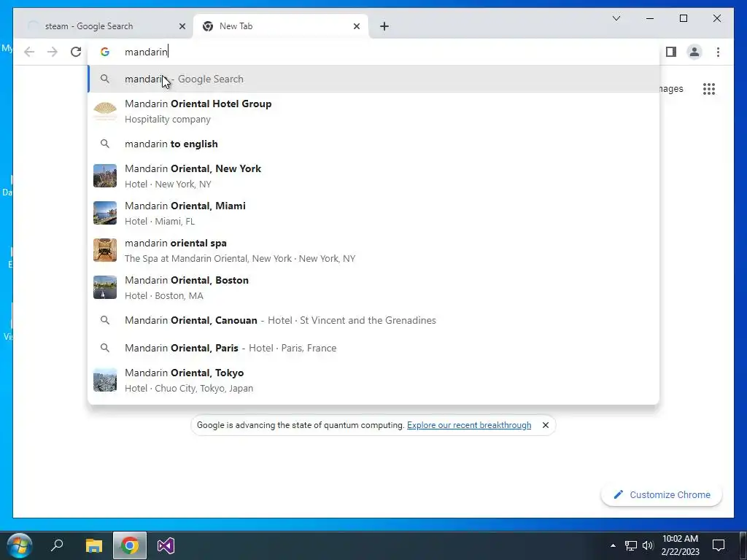Reload the page with the refresh icon

pyautogui.click(x=76, y=52)
